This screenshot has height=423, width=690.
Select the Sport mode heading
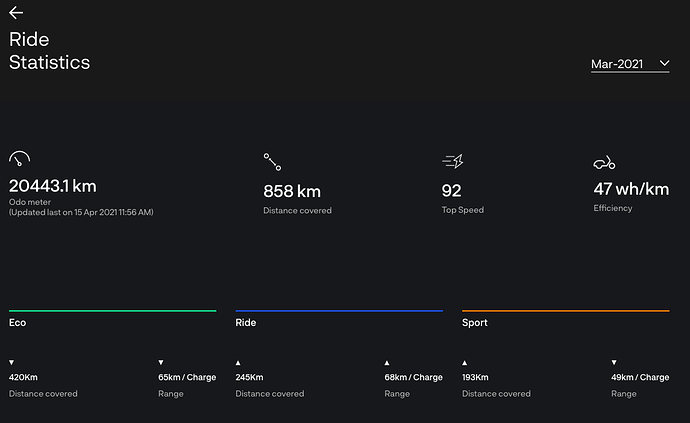(474, 323)
